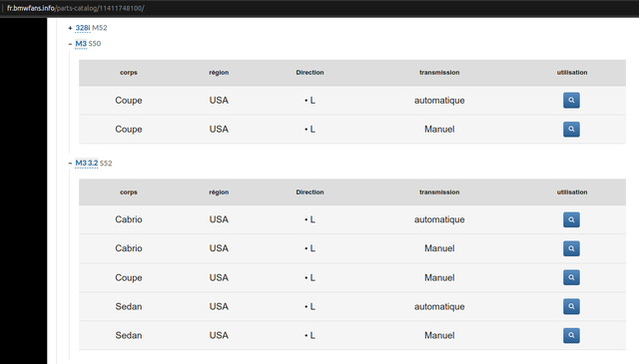Open search for M3 3.2 Cabrio Manuel
This screenshot has width=639, height=364.
571,248
